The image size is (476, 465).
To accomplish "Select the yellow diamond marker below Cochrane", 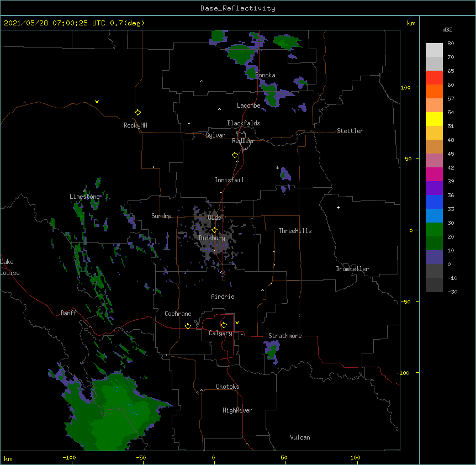I will click(188, 326).
